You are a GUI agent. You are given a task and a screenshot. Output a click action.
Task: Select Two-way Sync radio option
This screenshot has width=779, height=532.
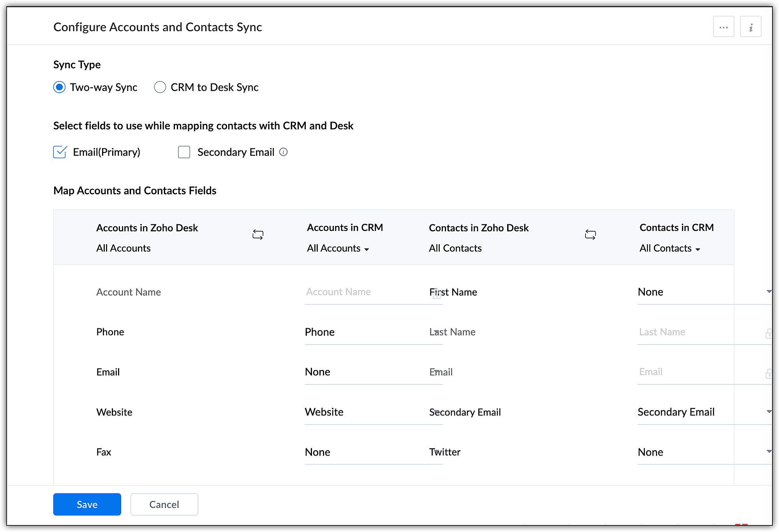point(59,87)
